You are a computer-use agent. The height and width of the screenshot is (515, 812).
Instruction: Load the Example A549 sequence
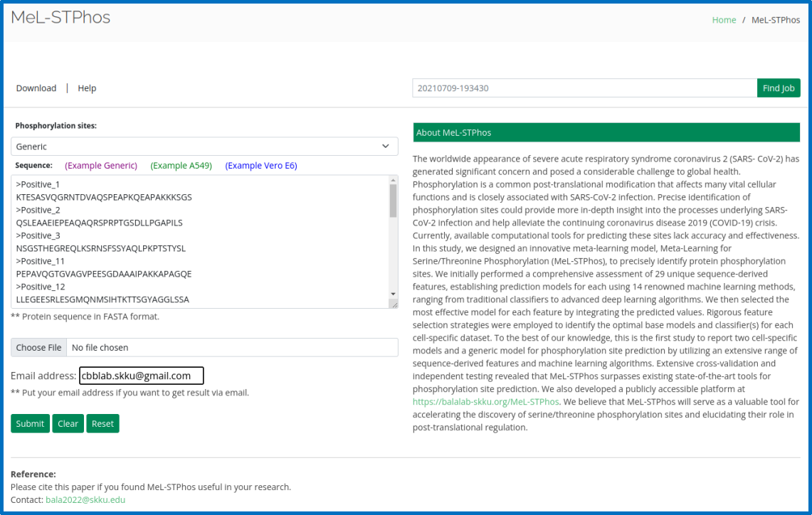[181, 166]
